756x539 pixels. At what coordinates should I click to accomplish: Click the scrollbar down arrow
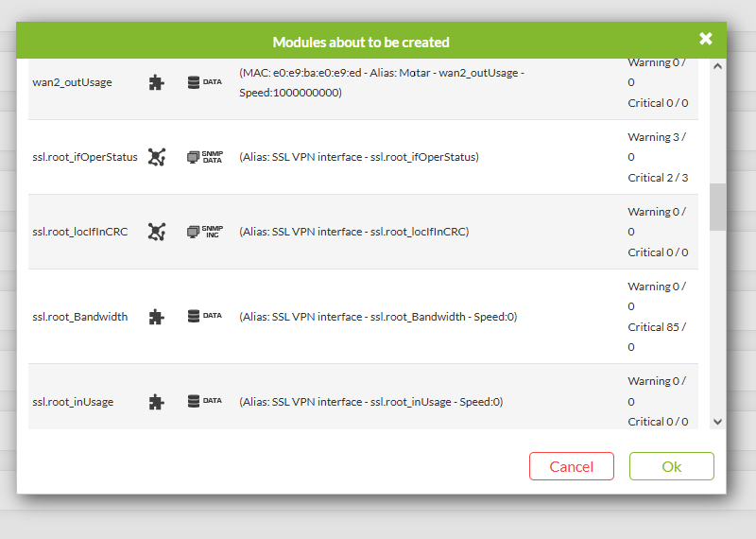(x=717, y=422)
